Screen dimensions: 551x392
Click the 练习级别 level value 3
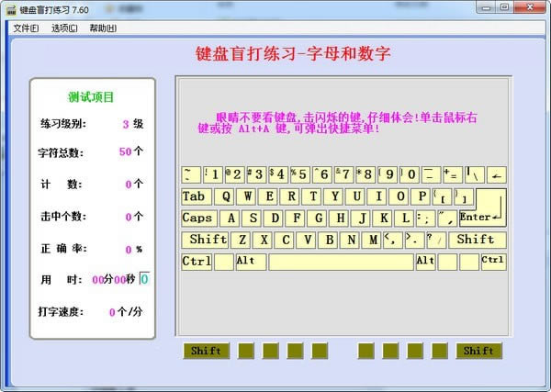click(x=125, y=124)
